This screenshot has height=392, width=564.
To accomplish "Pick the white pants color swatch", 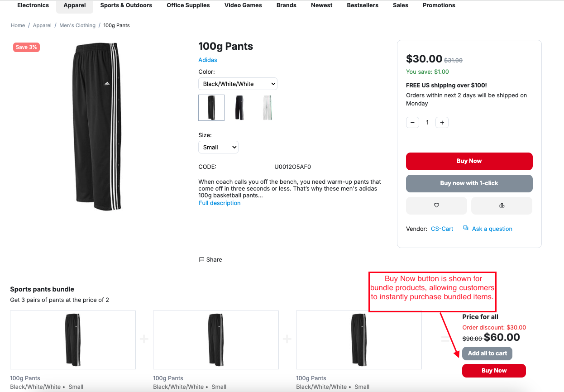I will tap(268, 108).
